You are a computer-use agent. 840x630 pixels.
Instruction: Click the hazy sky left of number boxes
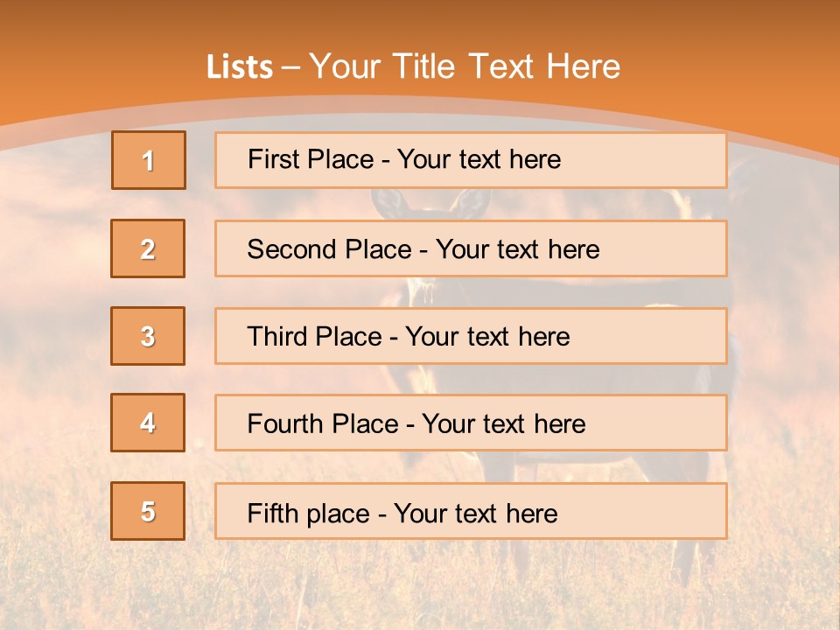52,262
